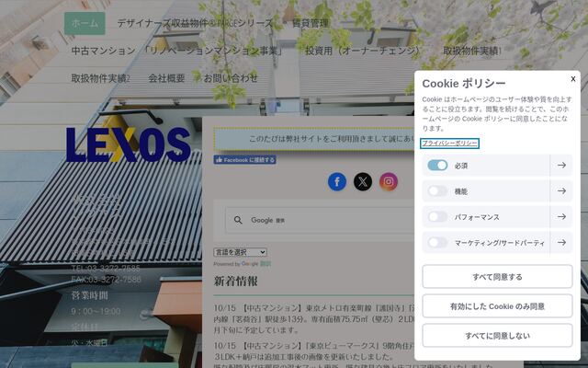Open the Instagram icon
Viewport: 588px width, 368px height.
pyautogui.click(x=389, y=182)
